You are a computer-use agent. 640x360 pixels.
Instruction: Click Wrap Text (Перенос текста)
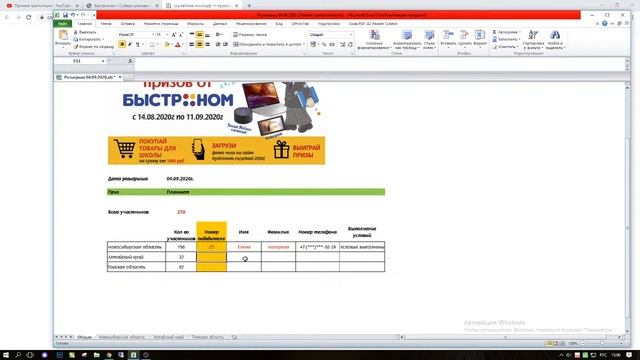[250, 35]
